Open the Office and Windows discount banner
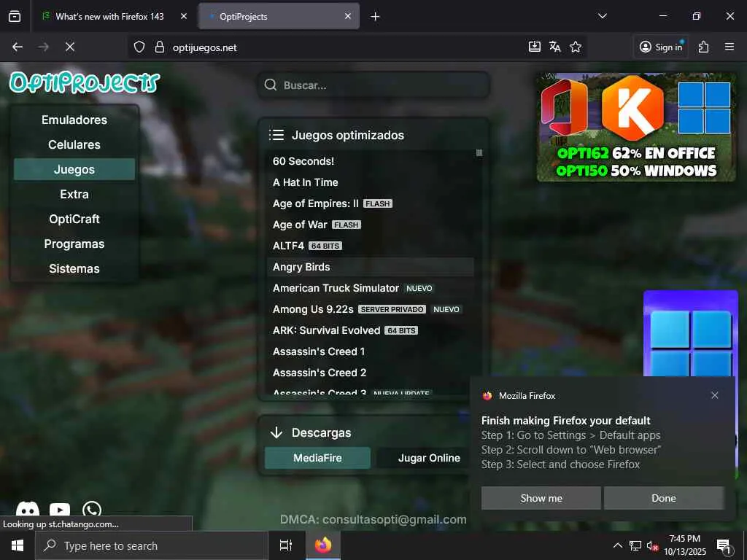The height and width of the screenshot is (560, 747). tap(636, 127)
